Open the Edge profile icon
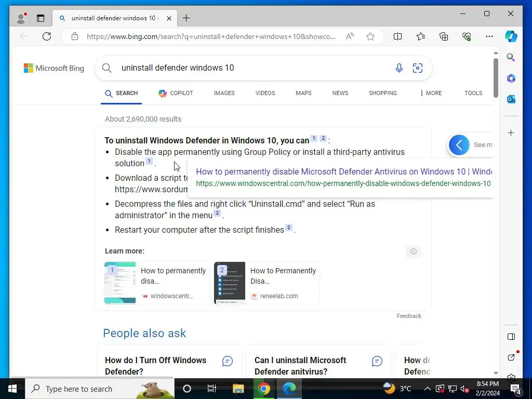 click(x=21, y=18)
